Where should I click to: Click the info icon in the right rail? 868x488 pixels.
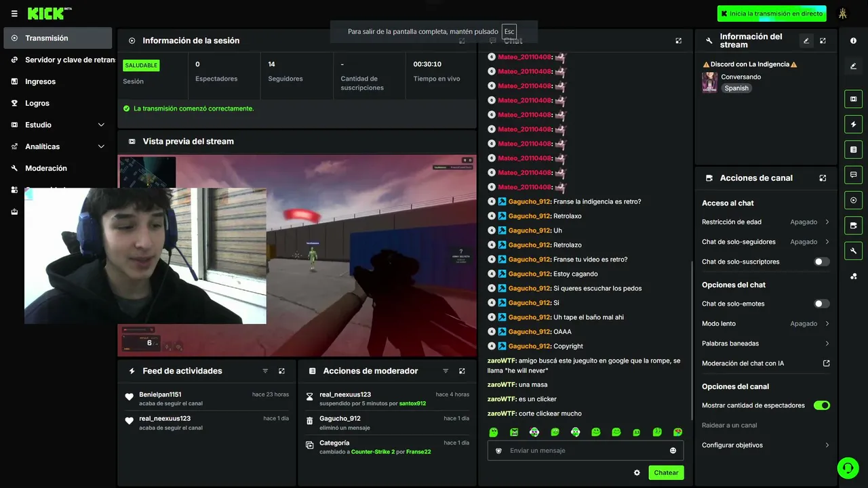(853, 41)
